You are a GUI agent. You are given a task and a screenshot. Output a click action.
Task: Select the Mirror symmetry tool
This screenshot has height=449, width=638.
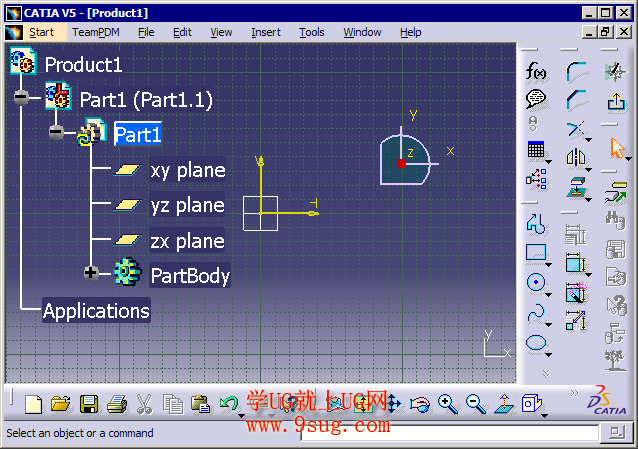576,157
